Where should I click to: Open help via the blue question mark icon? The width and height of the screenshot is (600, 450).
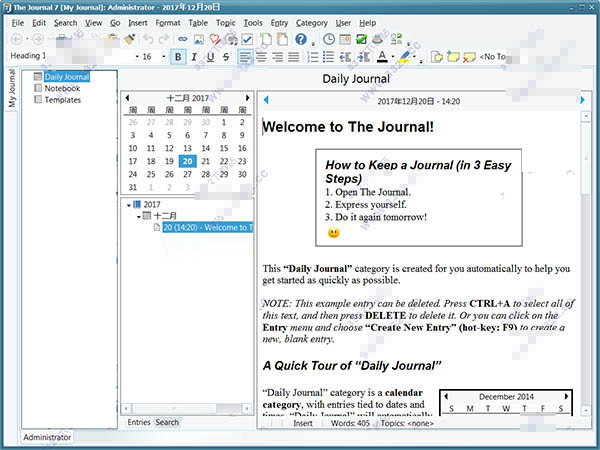(x=301, y=39)
